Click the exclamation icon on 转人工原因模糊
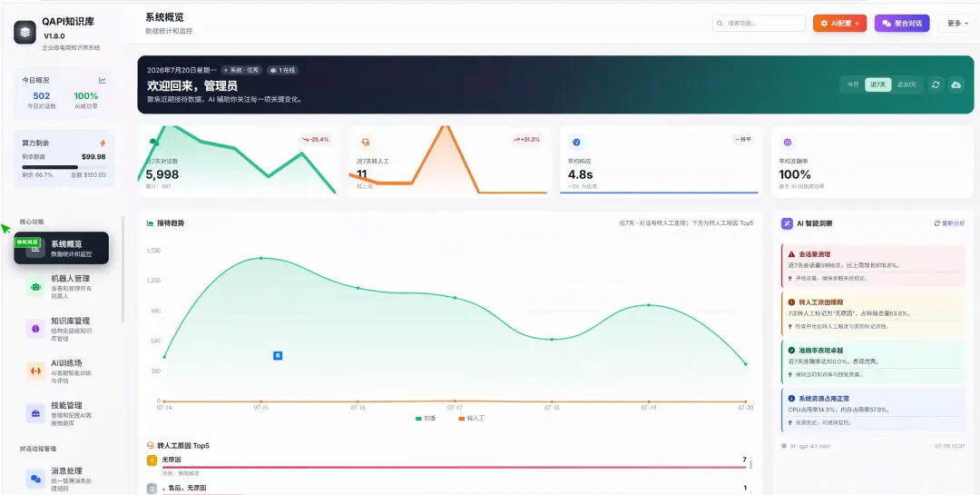Screen dimensions: 980x495 pyautogui.click(x=791, y=302)
